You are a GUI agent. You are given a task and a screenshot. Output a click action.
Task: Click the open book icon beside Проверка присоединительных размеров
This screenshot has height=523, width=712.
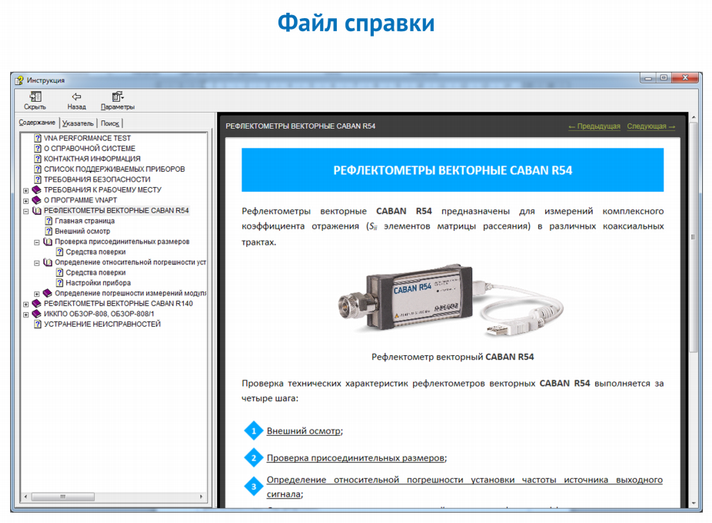(x=48, y=242)
